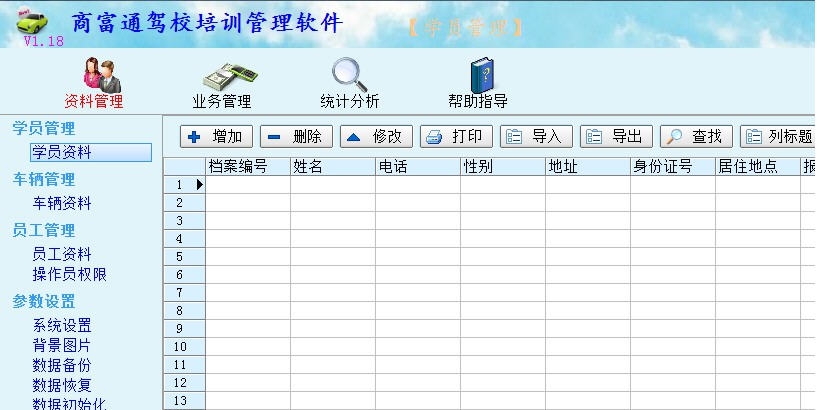Click the 身份证号 column header
The image size is (817, 410).
point(673,167)
